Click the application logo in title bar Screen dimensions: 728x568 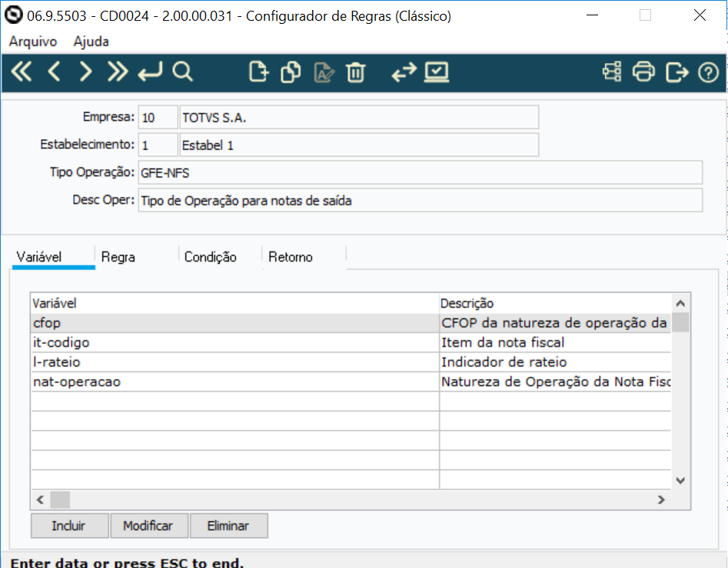point(14,15)
